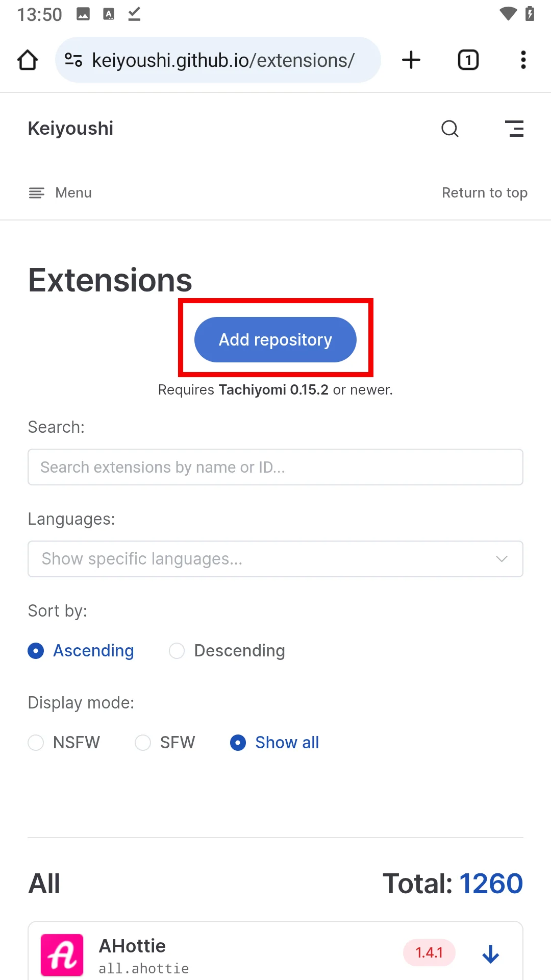
Task: Select the NSFW display mode
Action: [36, 743]
